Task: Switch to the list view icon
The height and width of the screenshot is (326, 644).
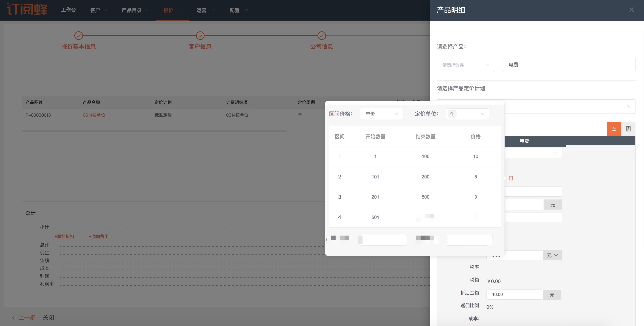Action: (x=628, y=129)
